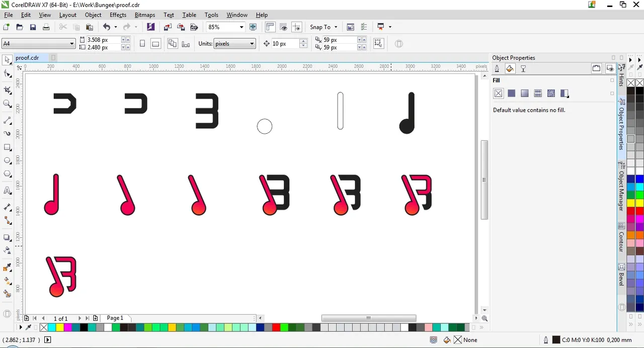Select the Pick tool in toolbox

pos(8,60)
